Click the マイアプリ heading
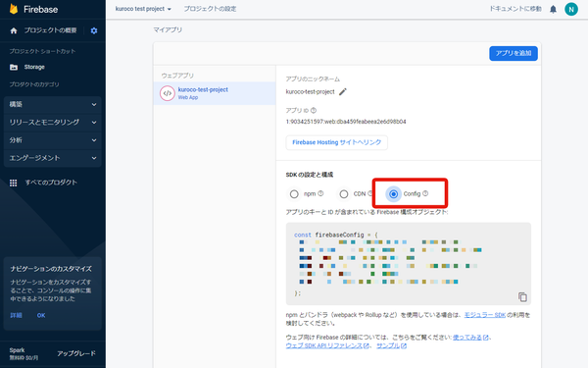588x368 pixels. pos(168,29)
